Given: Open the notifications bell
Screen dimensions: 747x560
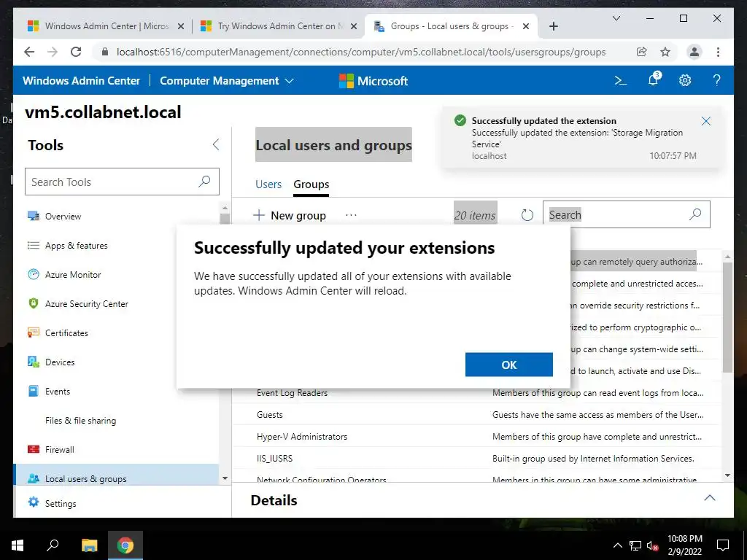Looking at the screenshot, I should tap(653, 80).
